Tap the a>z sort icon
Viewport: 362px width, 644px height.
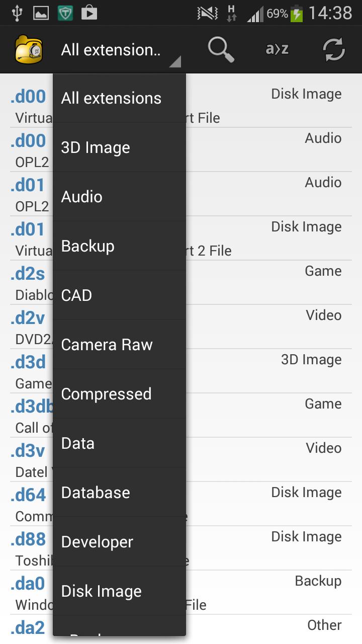tap(277, 49)
